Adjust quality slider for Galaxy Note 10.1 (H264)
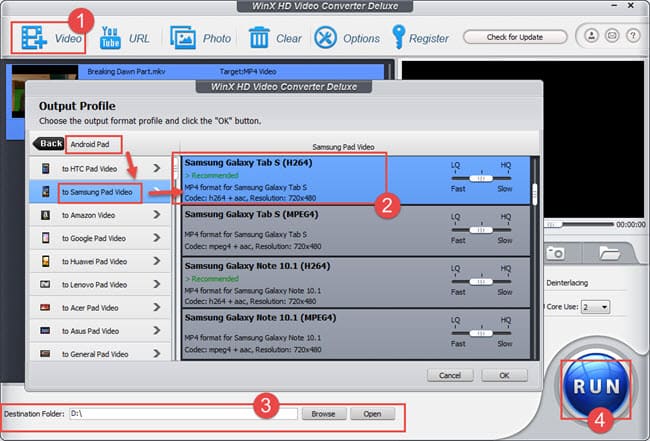This screenshot has height=441, width=650. click(481, 282)
